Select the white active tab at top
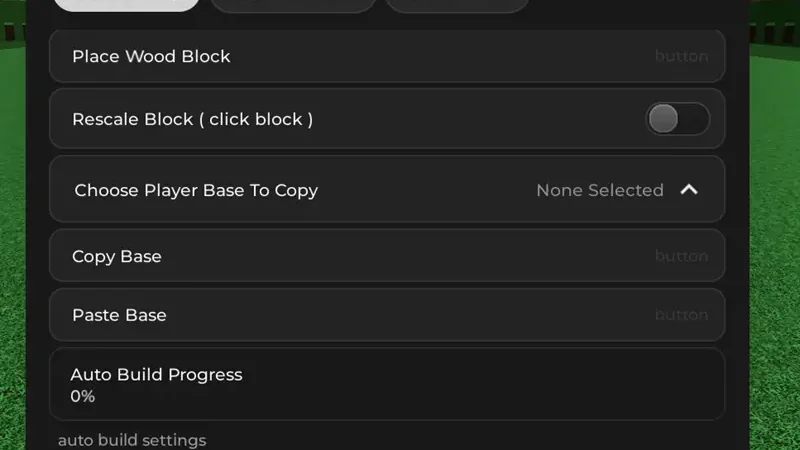 point(127,4)
